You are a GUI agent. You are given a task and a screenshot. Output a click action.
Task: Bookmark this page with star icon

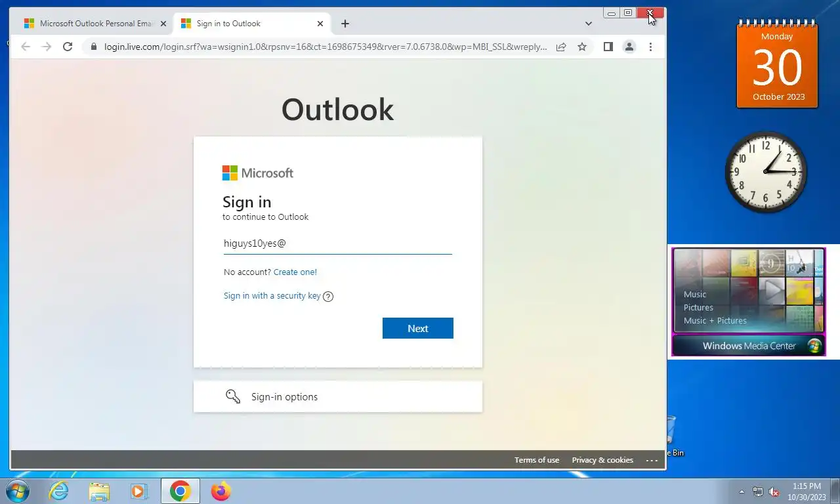click(582, 47)
